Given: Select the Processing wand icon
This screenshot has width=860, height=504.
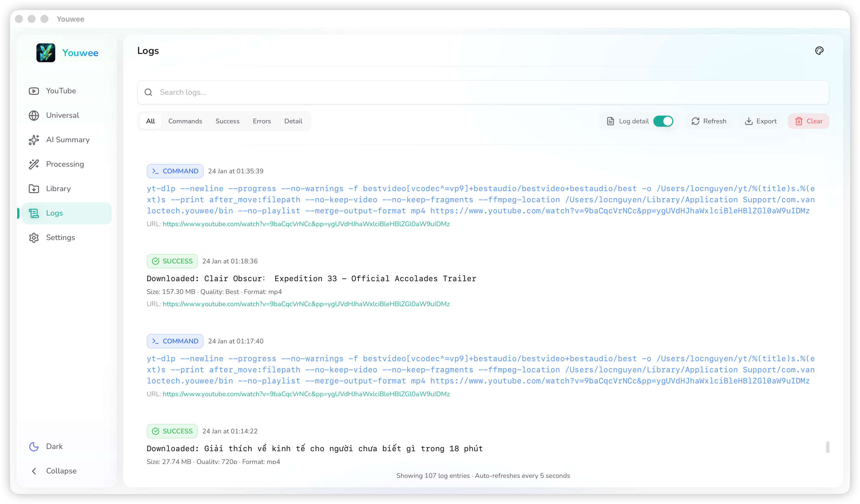Looking at the screenshot, I should (x=34, y=164).
